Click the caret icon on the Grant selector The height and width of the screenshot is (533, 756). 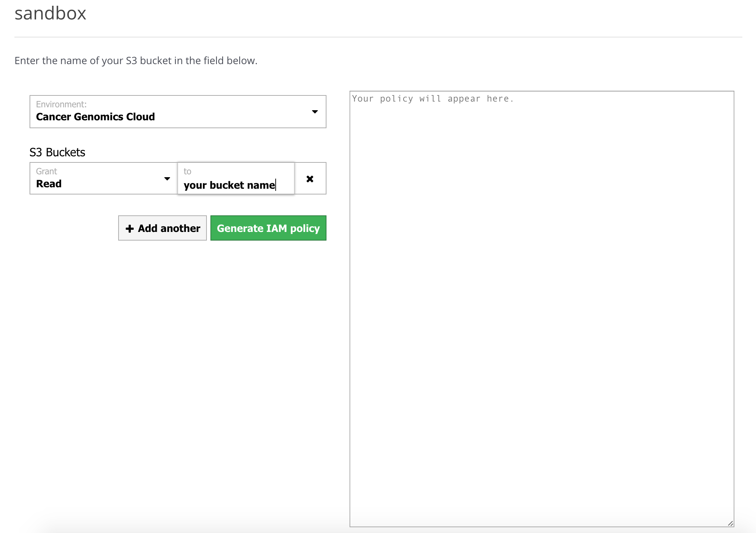click(x=167, y=178)
